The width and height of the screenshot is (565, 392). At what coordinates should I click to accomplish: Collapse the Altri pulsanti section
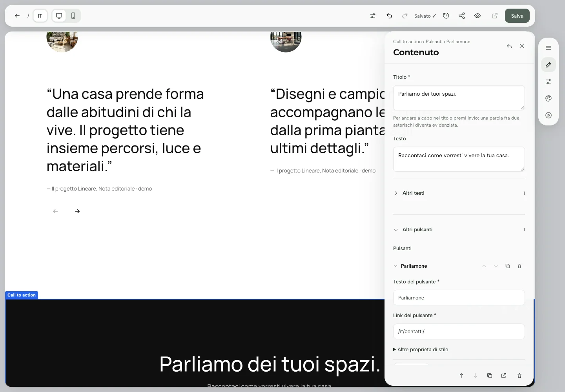click(459, 230)
